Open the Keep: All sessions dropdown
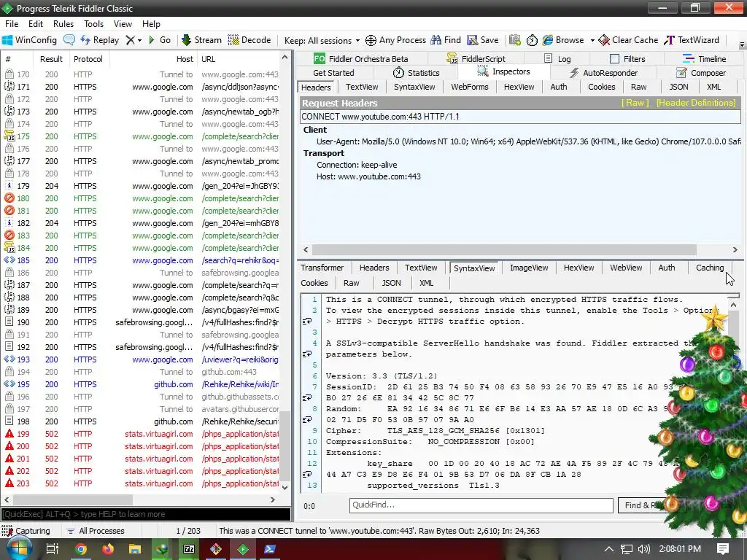The height and width of the screenshot is (560, 747). 322,41
